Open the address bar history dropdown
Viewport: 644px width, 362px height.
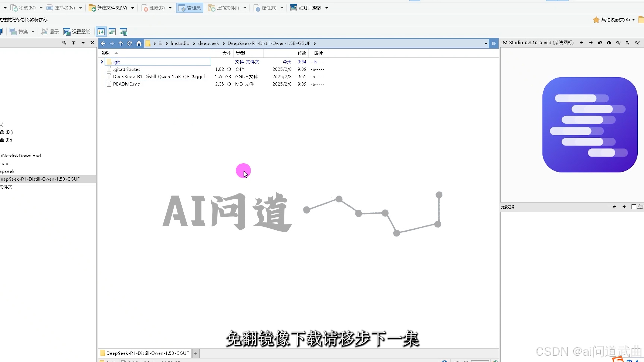pos(486,43)
